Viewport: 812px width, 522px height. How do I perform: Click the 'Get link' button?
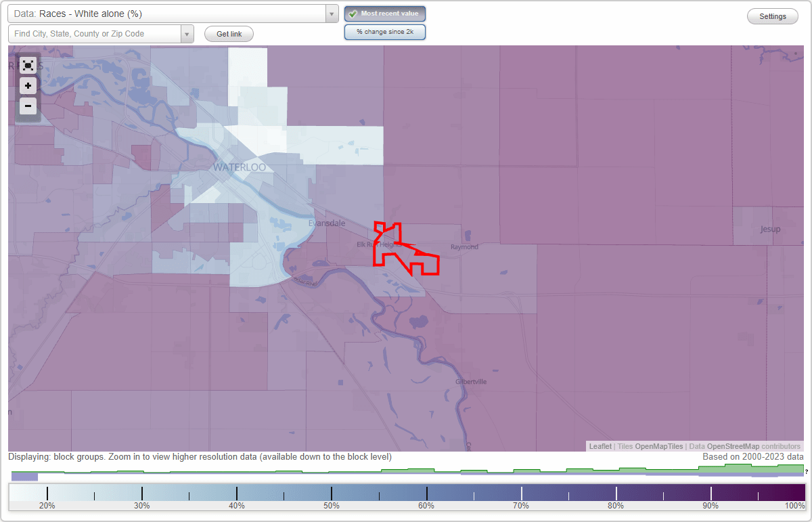tap(228, 34)
